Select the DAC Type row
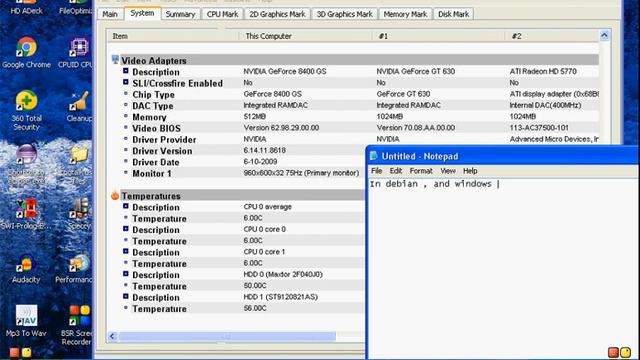Screen dimensions: 640x360 (x=354, y=106)
